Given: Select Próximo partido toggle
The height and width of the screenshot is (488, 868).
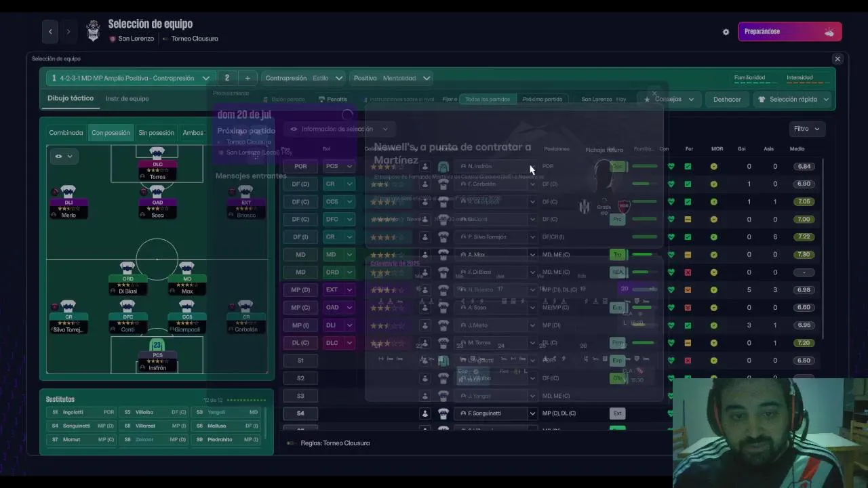Looking at the screenshot, I should click(x=542, y=99).
